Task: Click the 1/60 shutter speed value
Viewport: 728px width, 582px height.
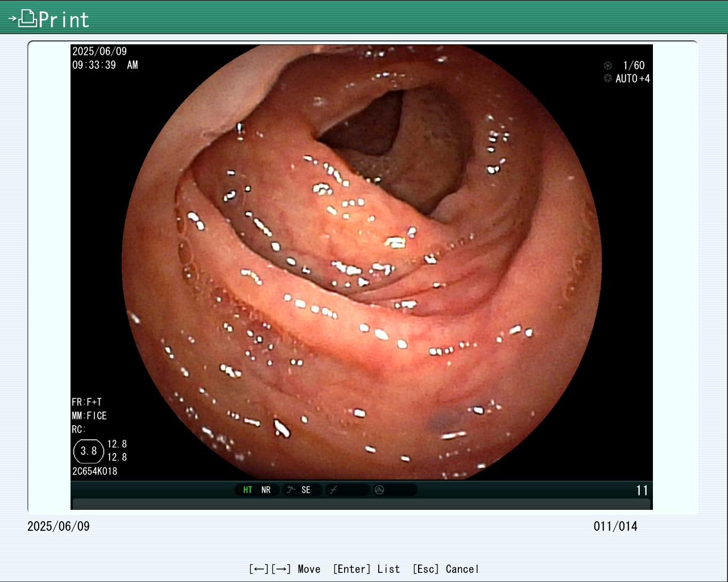Action: pyautogui.click(x=634, y=65)
